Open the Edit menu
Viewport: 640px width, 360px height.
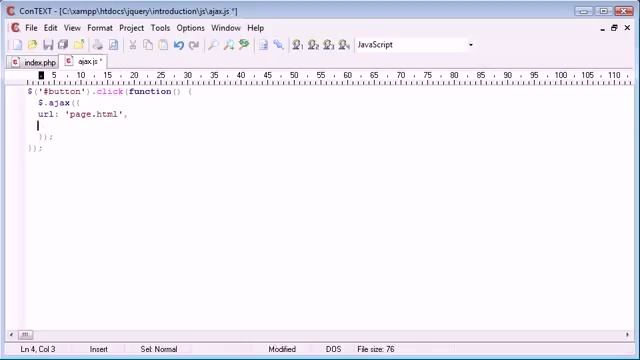coord(50,28)
